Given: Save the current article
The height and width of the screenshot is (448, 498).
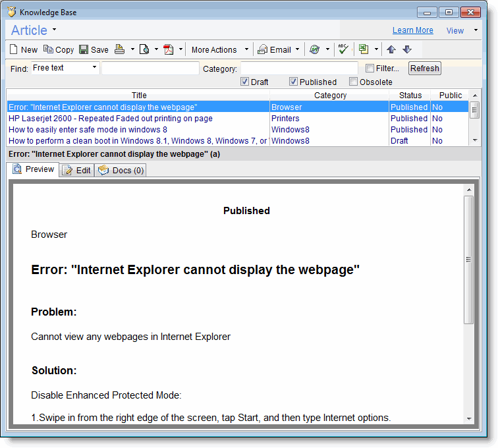Looking at the screenshot, I should [94, 49].
